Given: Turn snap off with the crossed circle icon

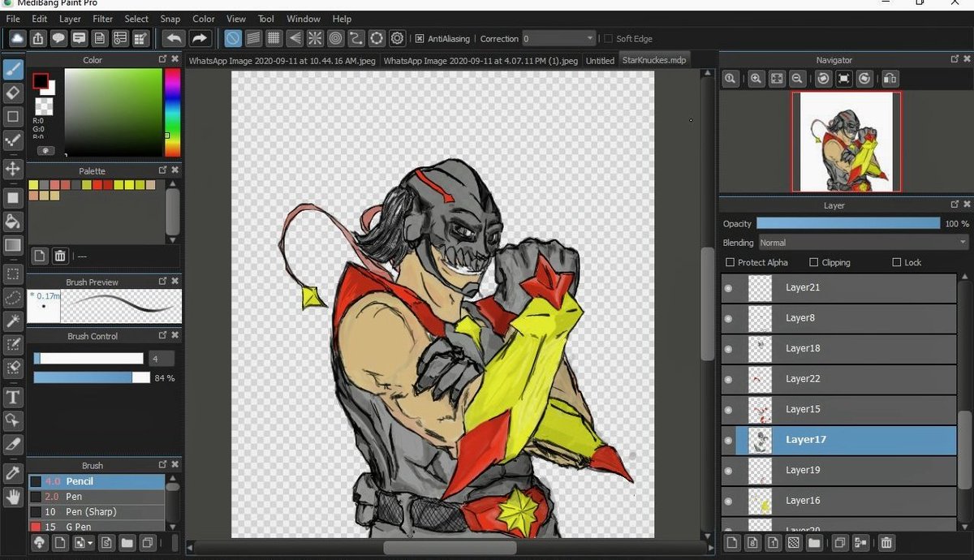Looking at the screenshot, I should pos(233,38).
